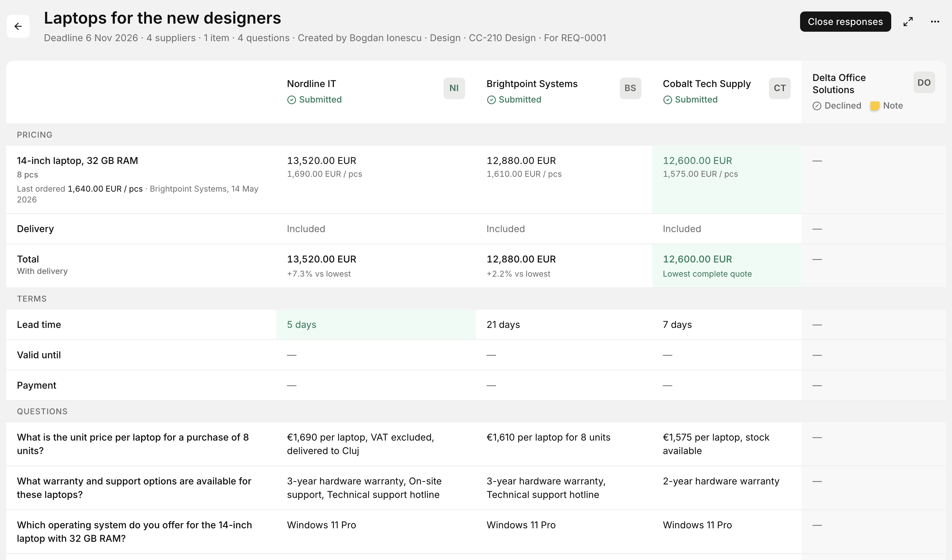
Task: Click the Last ordered 1,640.00 EUR / pcs text
Action: (x=80, y=189)
